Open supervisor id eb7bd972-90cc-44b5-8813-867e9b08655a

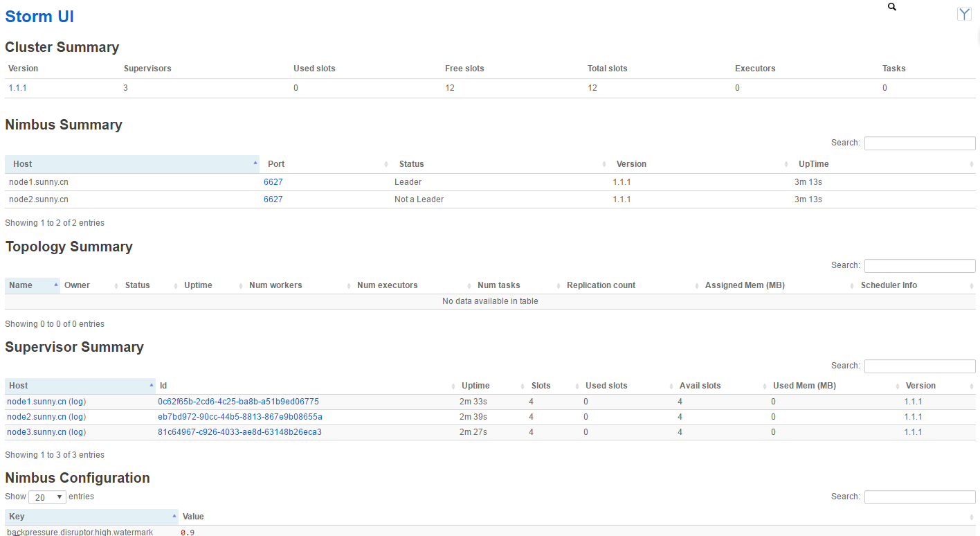click(240, 417)
